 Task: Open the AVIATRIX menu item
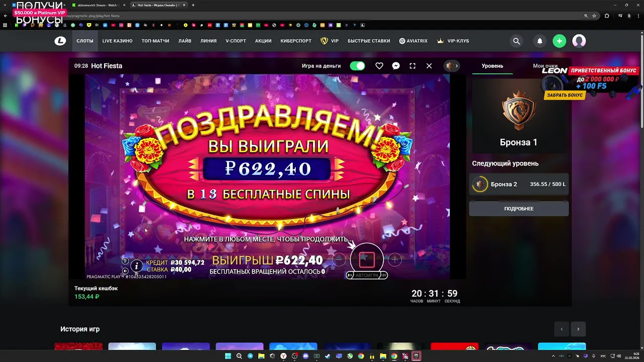pos(413,41)
